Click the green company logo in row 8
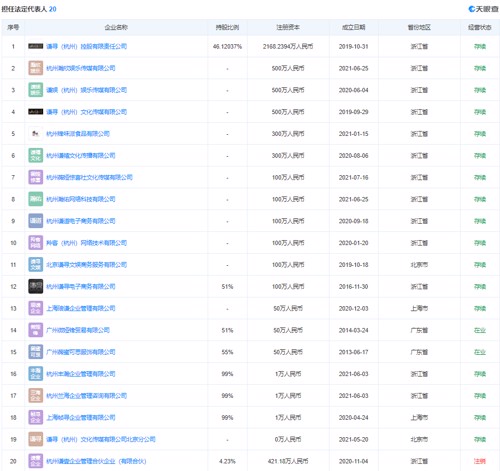The width and height of the screenshot is (500, 471). 35,199
